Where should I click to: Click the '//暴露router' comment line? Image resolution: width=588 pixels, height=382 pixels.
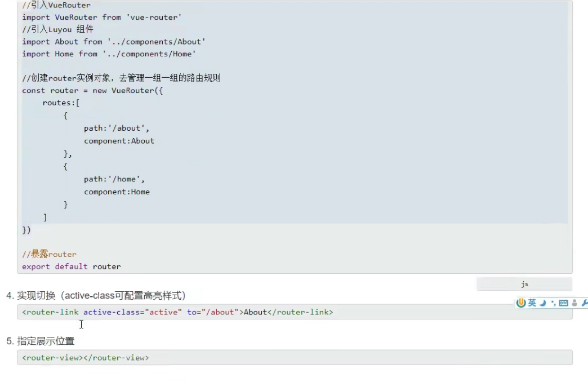point(49,254)
